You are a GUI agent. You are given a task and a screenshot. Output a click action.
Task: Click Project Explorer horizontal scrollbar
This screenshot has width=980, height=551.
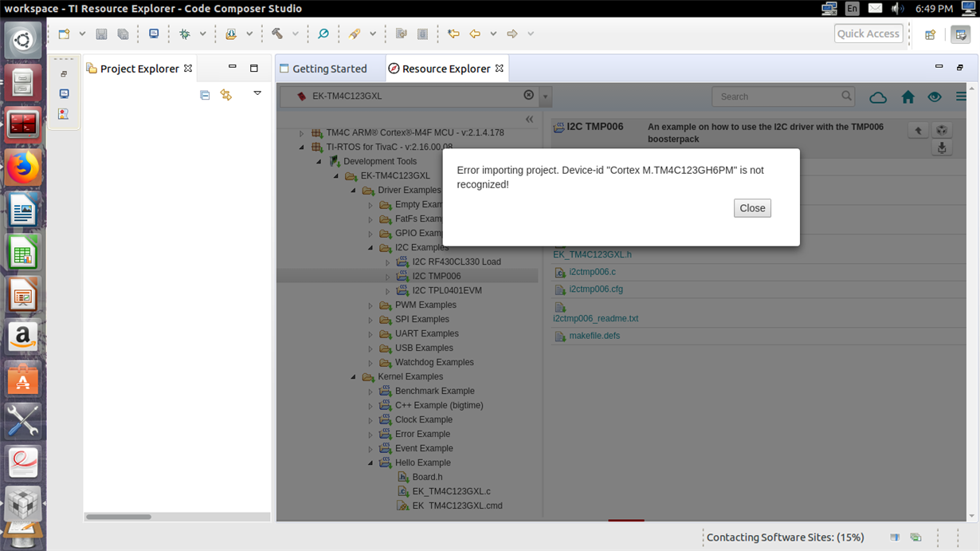[x=119, y=517]
